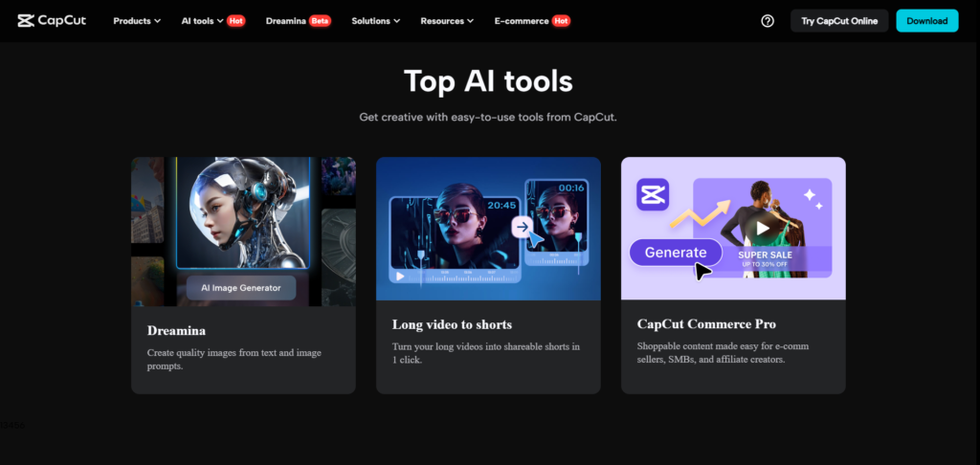Click the Top AI tools heading
The height and width of the screenshot is (465, 980).
(488, 81)
